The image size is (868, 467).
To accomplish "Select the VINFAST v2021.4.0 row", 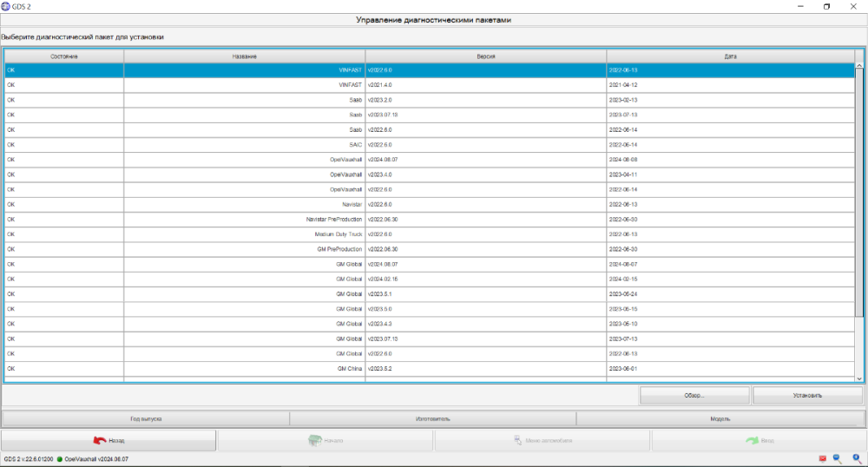I will click(430, 85).
